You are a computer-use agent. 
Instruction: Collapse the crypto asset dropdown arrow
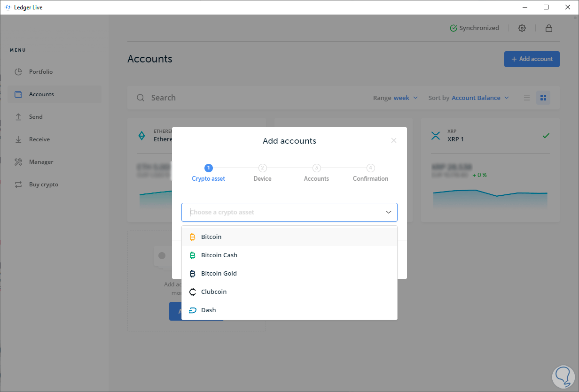(x=389, y=212)
